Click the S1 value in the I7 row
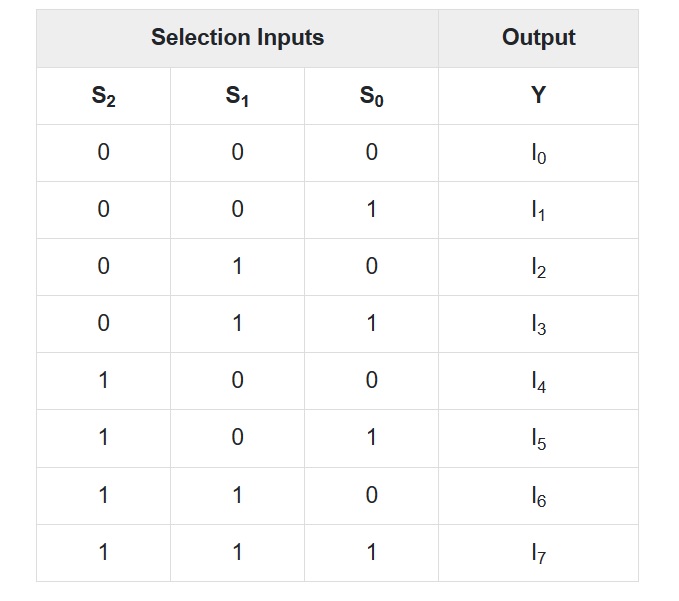The height and width of the screenshot is (601, 679). (237, 552)
